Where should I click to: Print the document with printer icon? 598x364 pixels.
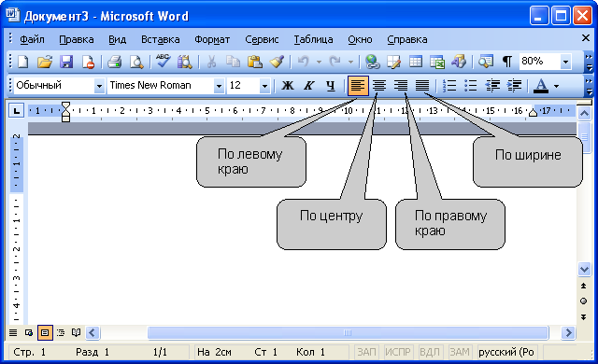pyautogui.click(x=114, y=62)
